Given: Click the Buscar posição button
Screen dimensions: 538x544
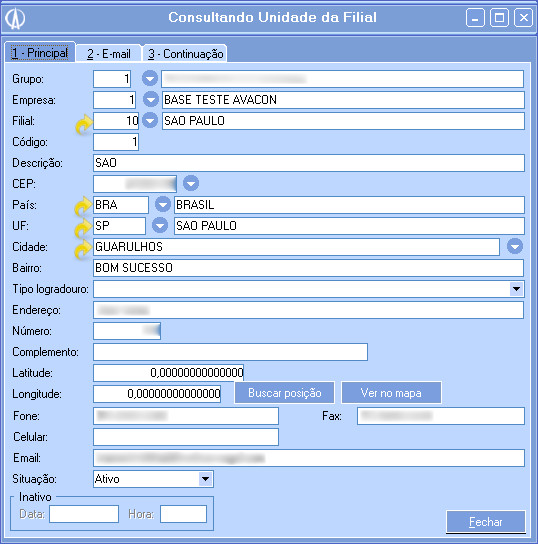Looking at the screenshot, I should pyautogui.click(x=285, y=393).
